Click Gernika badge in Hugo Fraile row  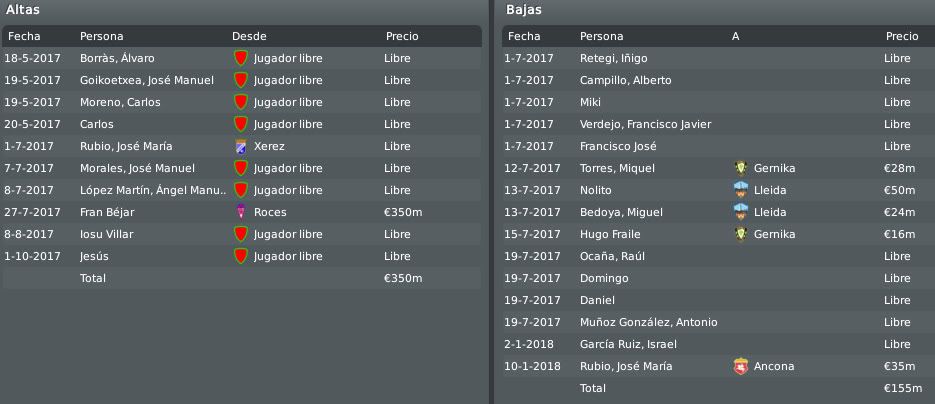coord(741,234)
